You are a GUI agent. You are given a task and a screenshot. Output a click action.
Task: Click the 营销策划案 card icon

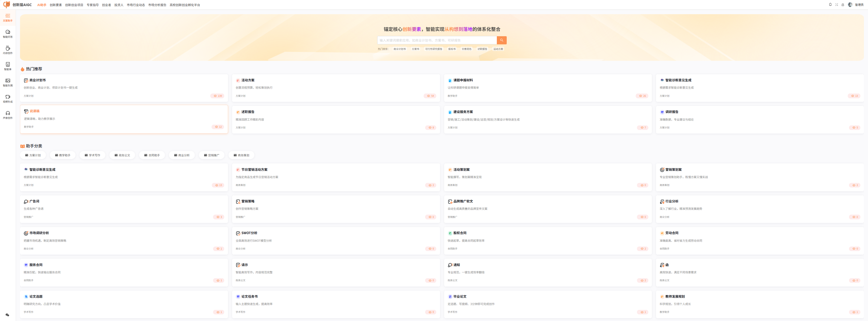(662, 170)
